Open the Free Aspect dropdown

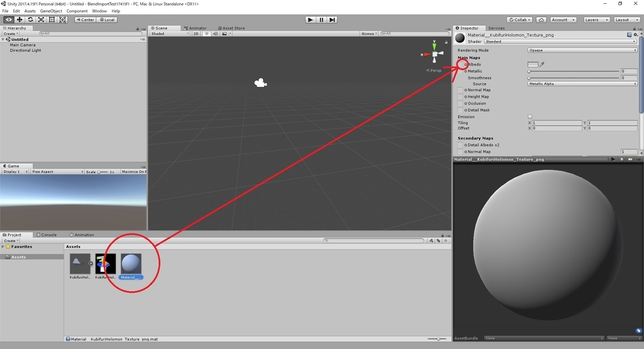click(57, 172)
